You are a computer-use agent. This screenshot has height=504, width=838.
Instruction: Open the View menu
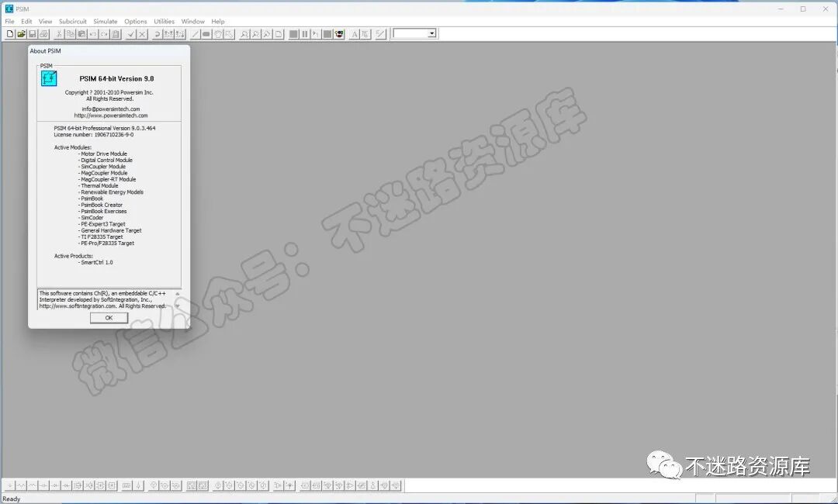click(46, 22)
